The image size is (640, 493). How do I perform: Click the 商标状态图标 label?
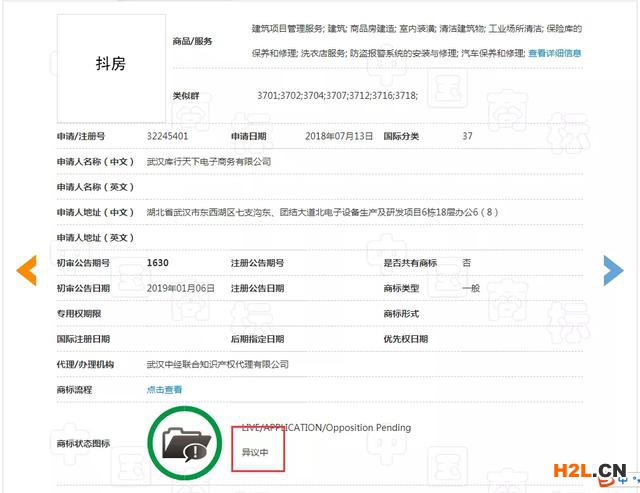83,443
